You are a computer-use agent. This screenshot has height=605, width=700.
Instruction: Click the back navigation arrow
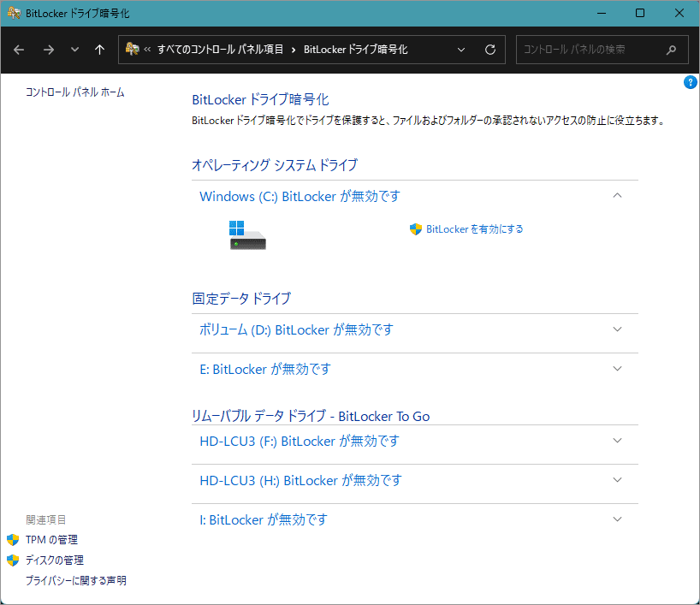click(x=20, y=50)
